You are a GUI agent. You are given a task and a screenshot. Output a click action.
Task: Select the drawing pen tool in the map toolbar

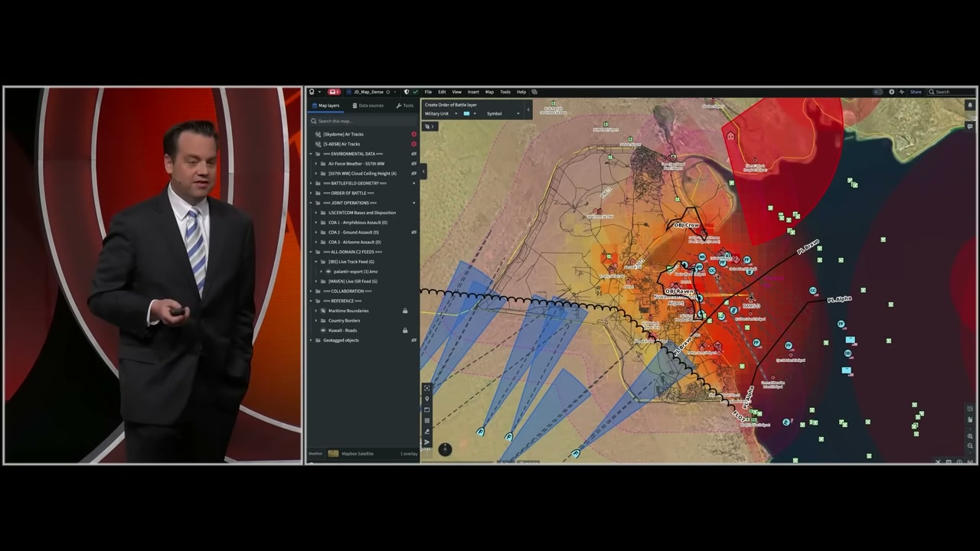click(x=427, y=432)
